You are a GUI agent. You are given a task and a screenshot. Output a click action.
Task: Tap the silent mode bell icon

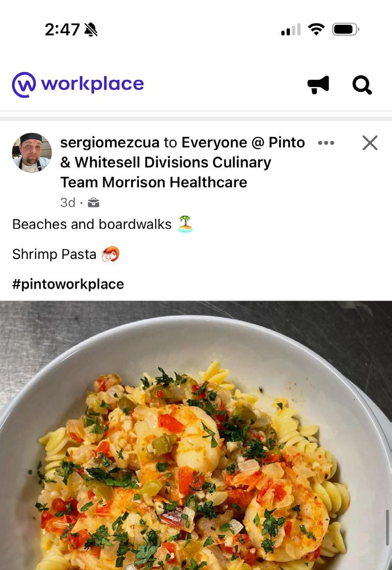(91, 30)
